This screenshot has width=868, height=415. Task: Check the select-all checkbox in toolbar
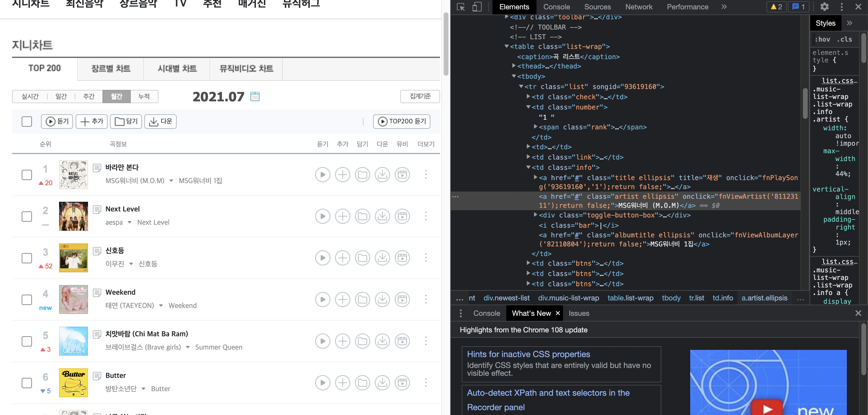27,121
